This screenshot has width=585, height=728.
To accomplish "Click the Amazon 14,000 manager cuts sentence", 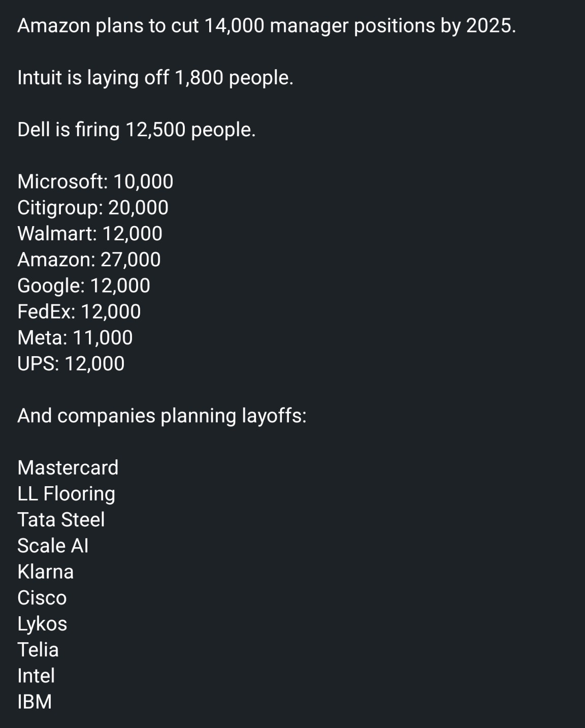I will [267, 26].
